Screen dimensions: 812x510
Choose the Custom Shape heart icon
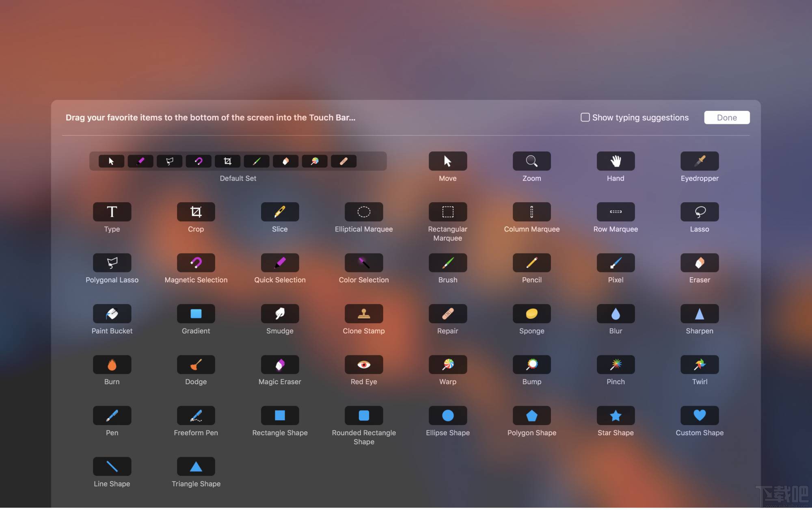[x=699, y=415]
